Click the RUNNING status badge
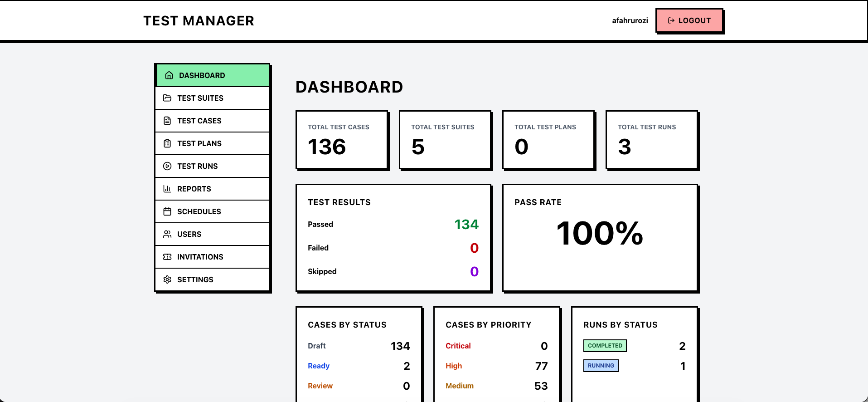The image size is (868, 402). click(601, 366)
